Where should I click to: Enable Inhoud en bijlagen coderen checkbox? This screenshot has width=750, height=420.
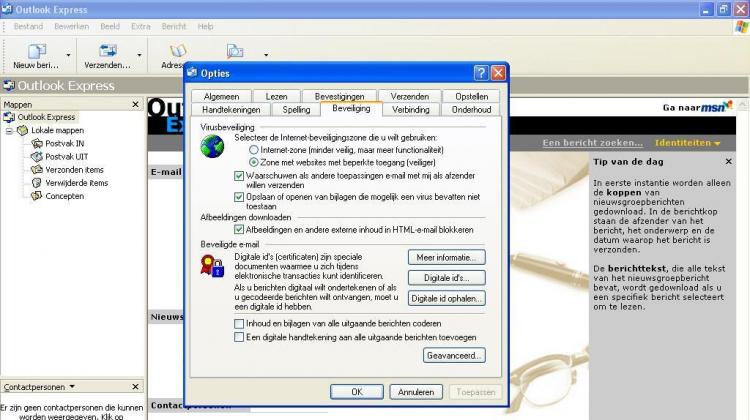pos(238,323)
